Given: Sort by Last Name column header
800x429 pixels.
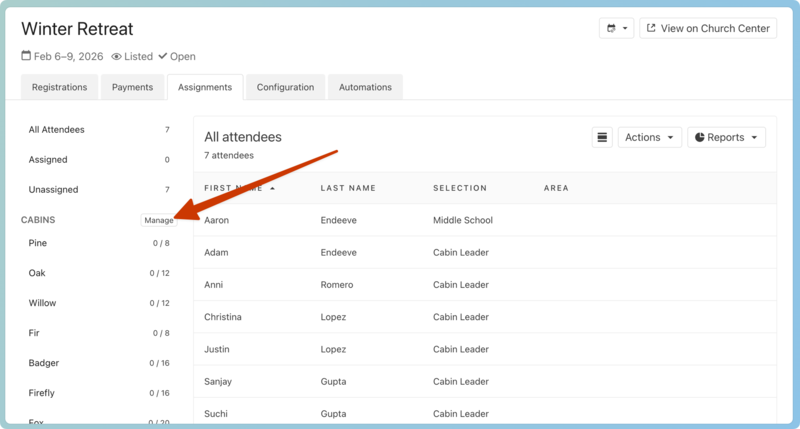Looking at the screenshot, I should point(348,188).
